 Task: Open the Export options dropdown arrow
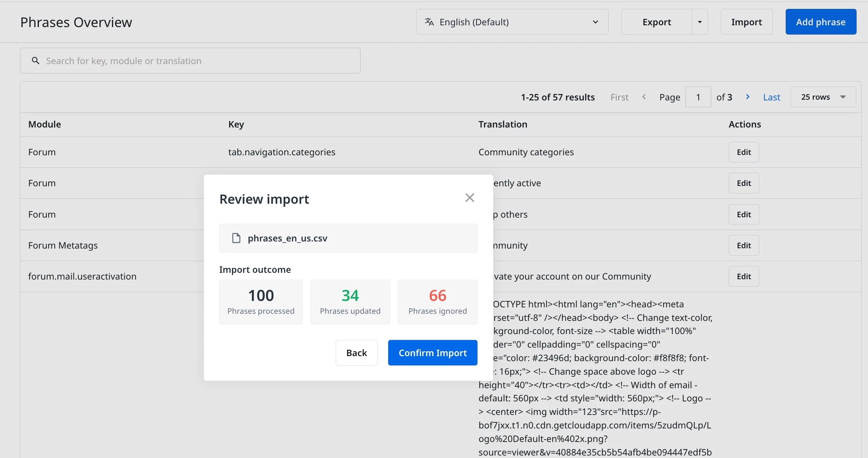click(x=700, y=22)
